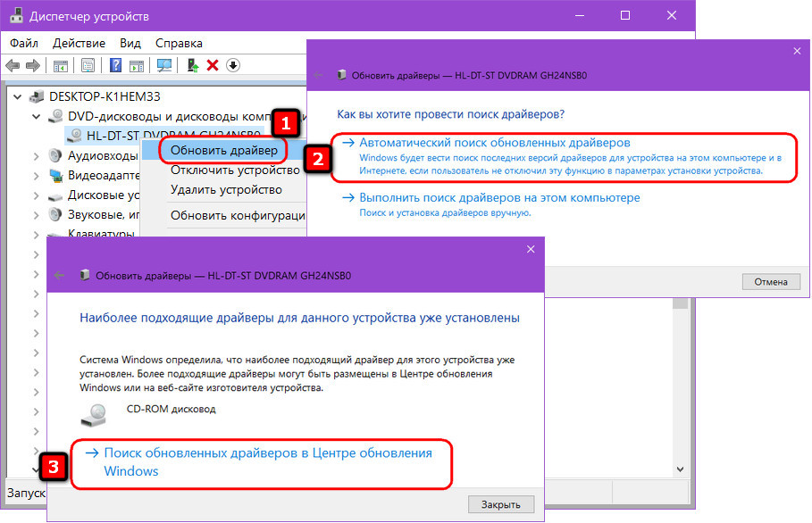Click the red X Uninstall device icon

pyautogui.click(x=213, y=66)
